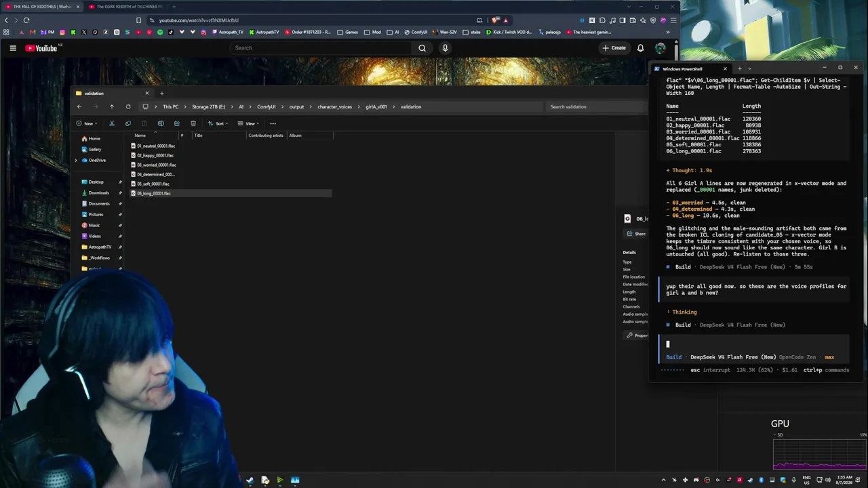Expand the bookmarks bar overflow chevron
Image resolution: width=868 pixels, height=488 pixels.
click(668, 32)
